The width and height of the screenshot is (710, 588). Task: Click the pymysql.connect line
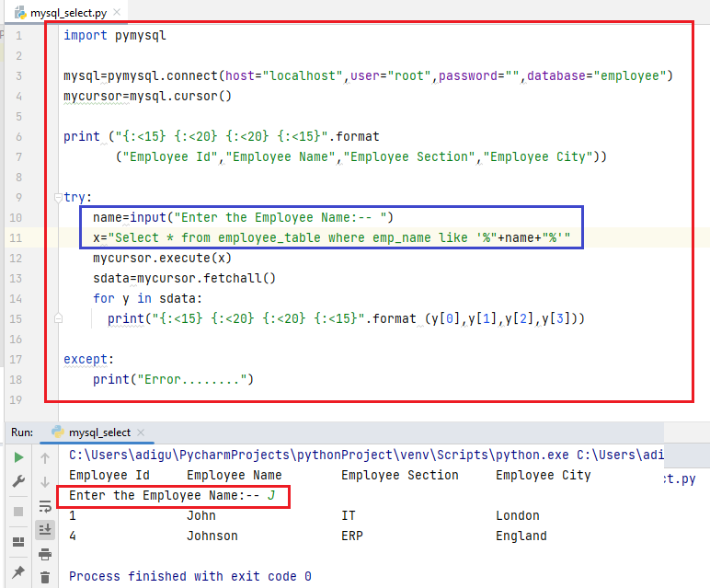368,75
